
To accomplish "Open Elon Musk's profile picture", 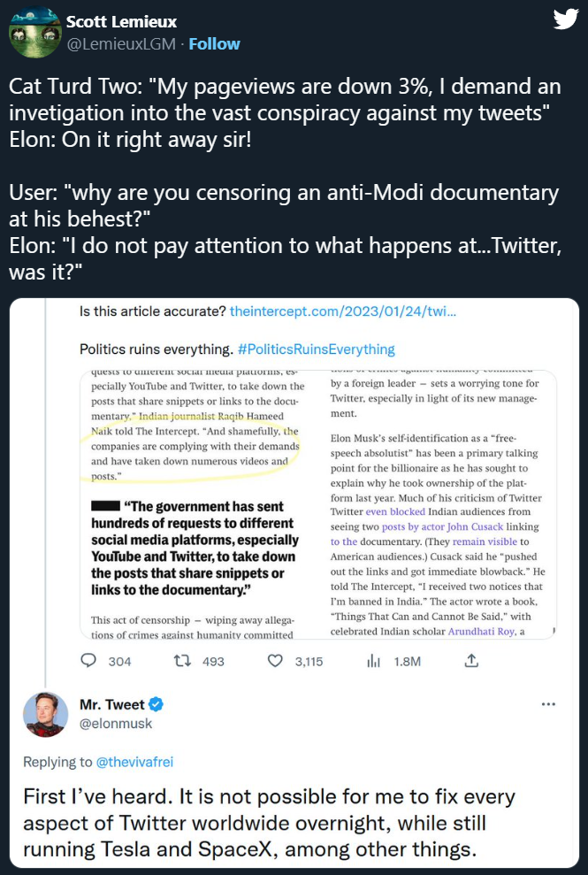I will 45,714.
